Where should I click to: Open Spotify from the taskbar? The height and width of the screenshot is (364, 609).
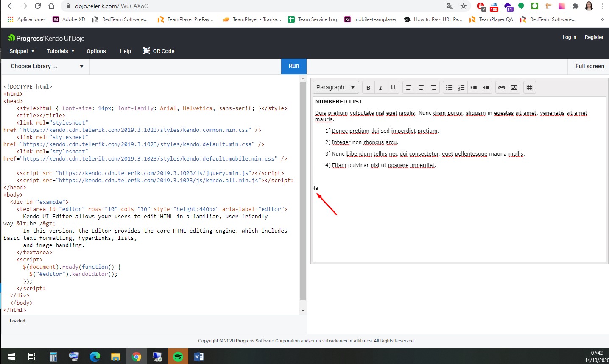click(178, 357)
